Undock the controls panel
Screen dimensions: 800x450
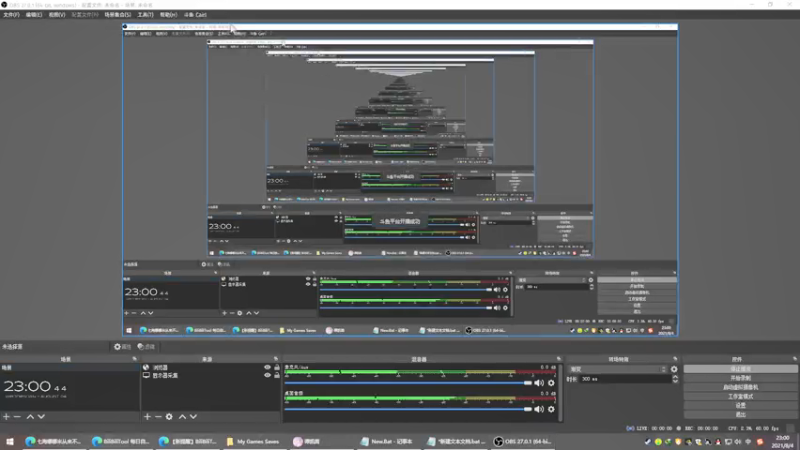coord(794,359)
